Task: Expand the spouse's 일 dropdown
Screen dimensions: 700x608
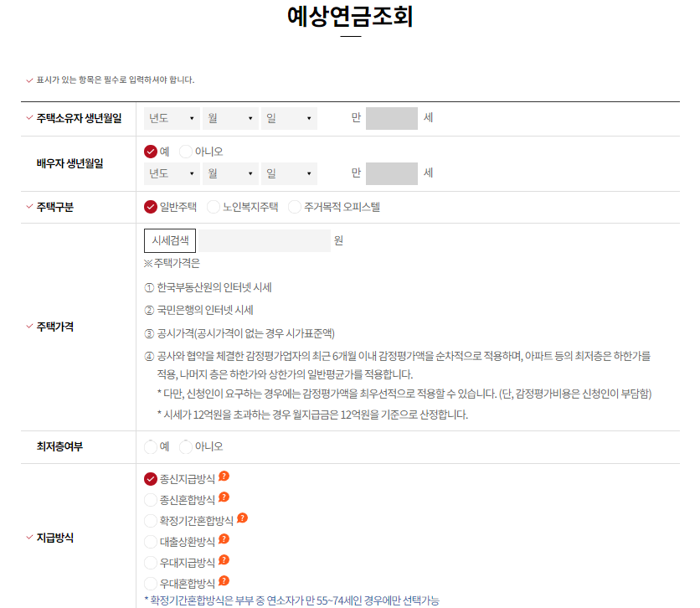Action: click(289, 173)
